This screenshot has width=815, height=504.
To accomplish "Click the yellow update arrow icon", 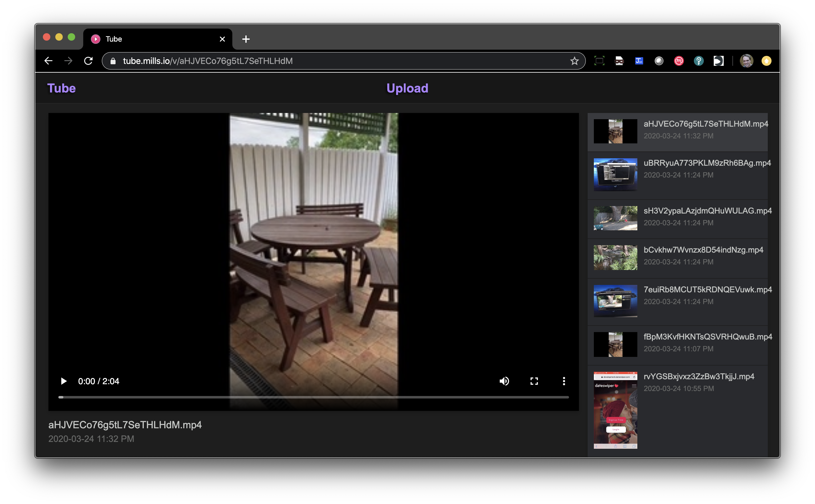I will (766, 61).
